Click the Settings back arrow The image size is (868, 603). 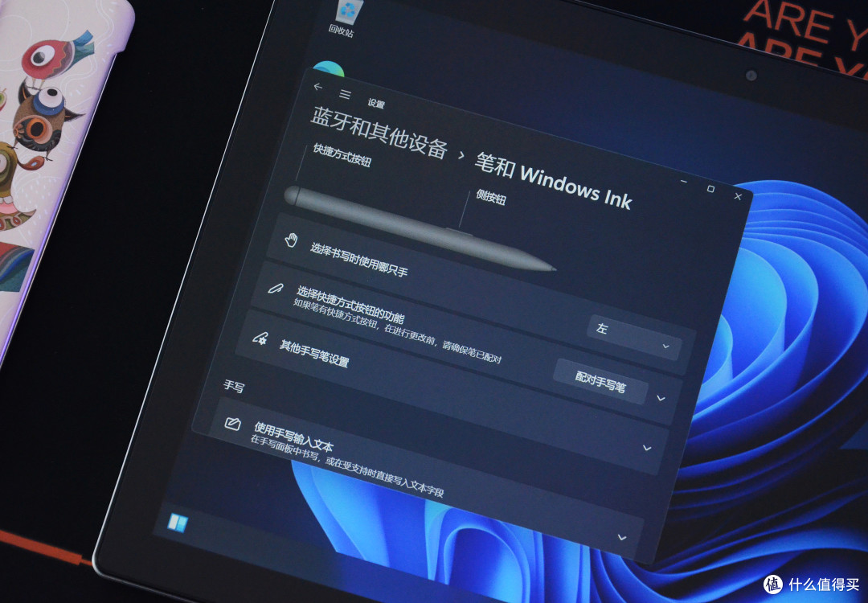pyautogui.click(x=317, y=87)
